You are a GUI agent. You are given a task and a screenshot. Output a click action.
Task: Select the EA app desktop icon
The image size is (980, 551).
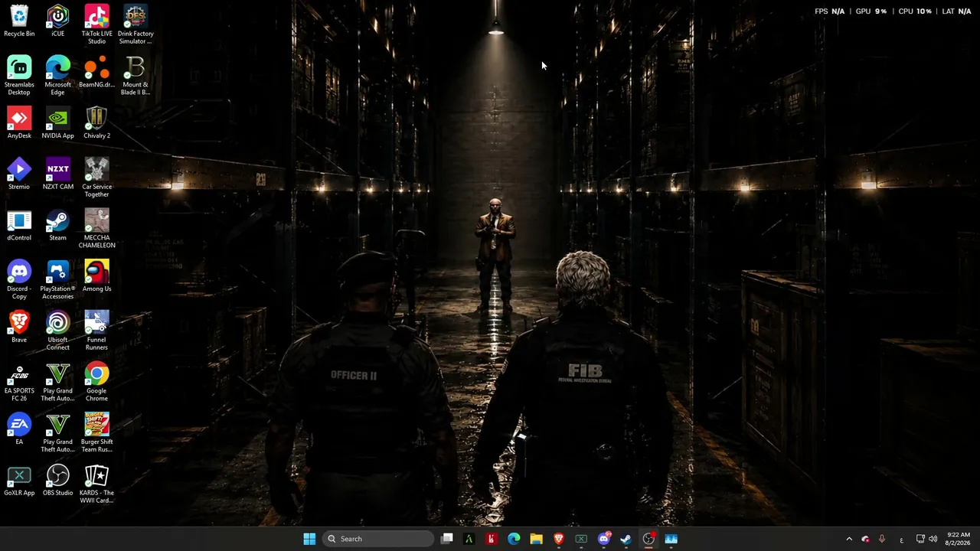tap(19, 429)
